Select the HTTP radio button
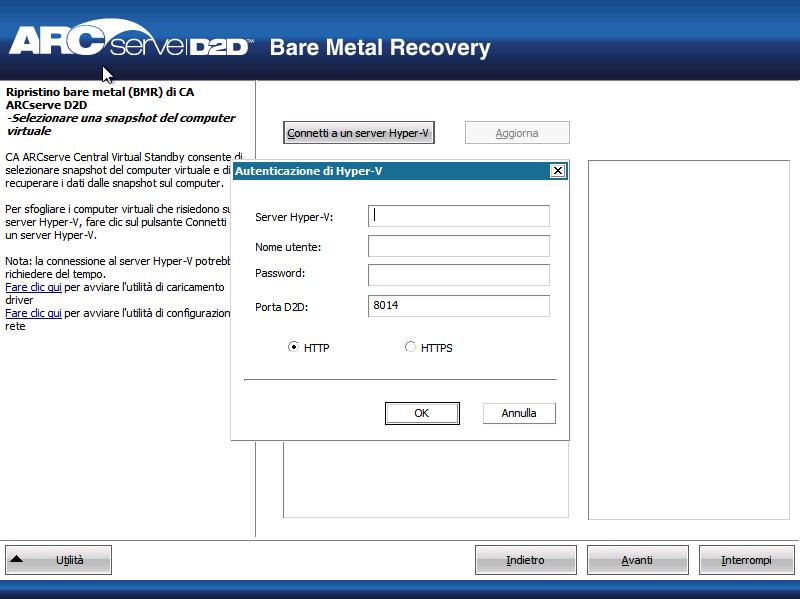Viewport: 800px width, 599px height. 293,347
